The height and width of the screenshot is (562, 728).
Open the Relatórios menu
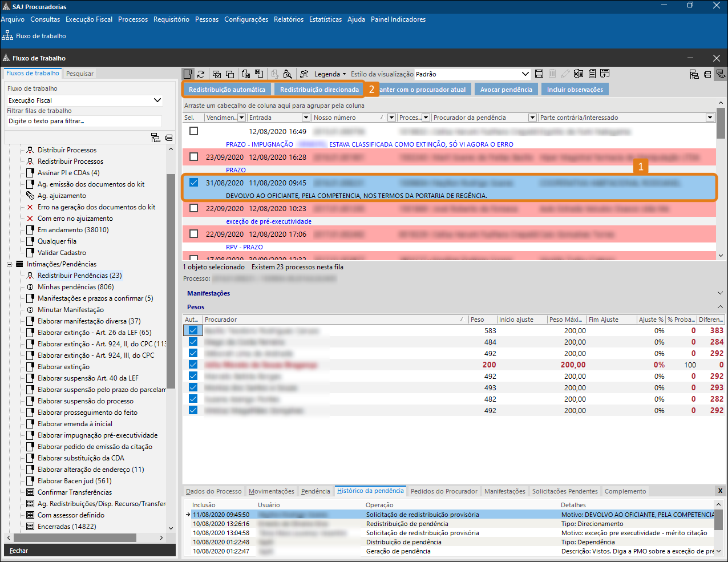click(x=288, y=19)
